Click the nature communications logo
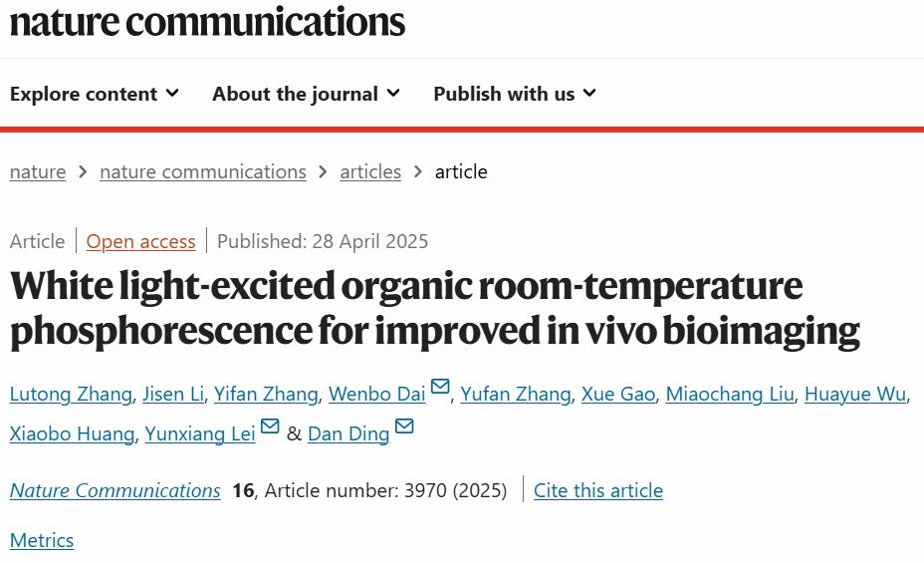The height and width of the screenshot is (563, 924). coord(207,22)
